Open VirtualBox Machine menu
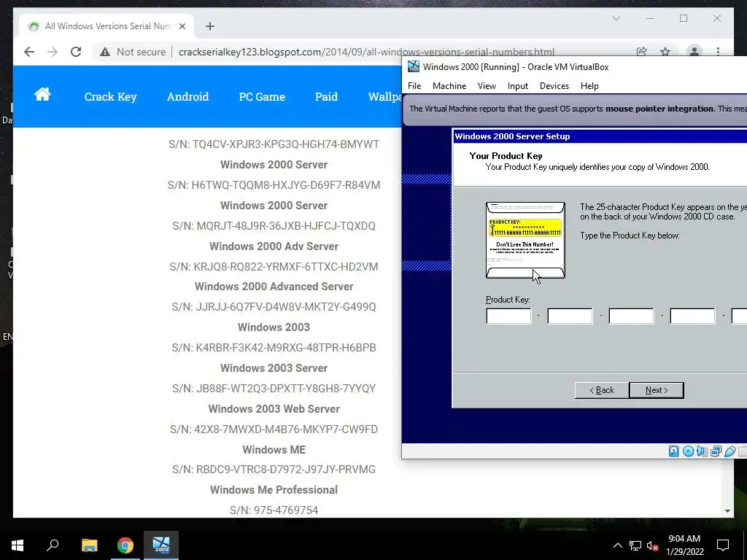Viewport: 747px width, 560px height. (449, 86)
